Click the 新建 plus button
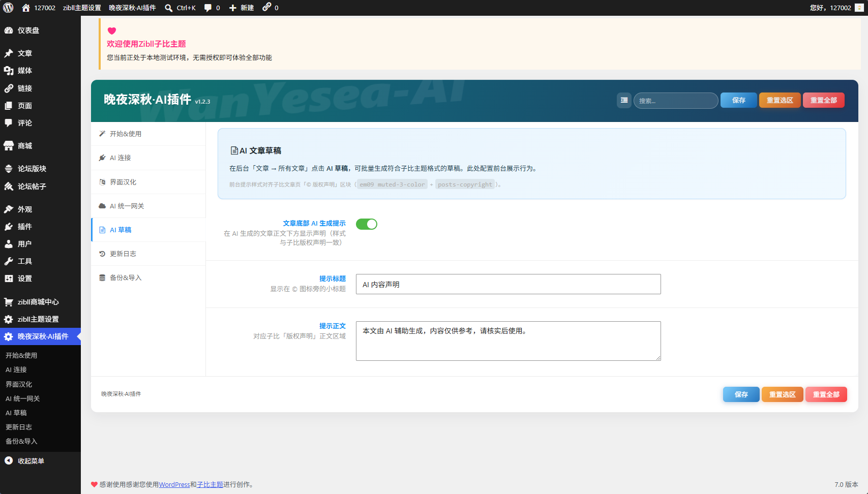Viewport: 868px width, 494px height. [242, 8]
